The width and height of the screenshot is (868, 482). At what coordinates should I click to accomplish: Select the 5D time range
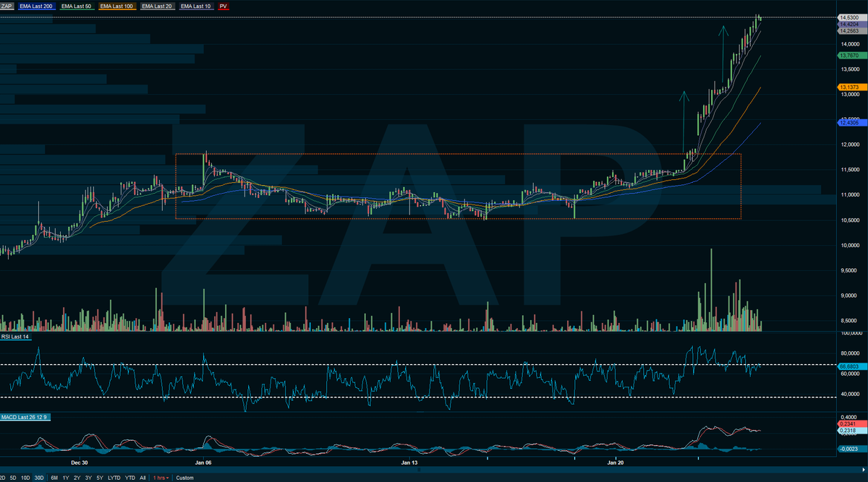(x=14, y=478)
